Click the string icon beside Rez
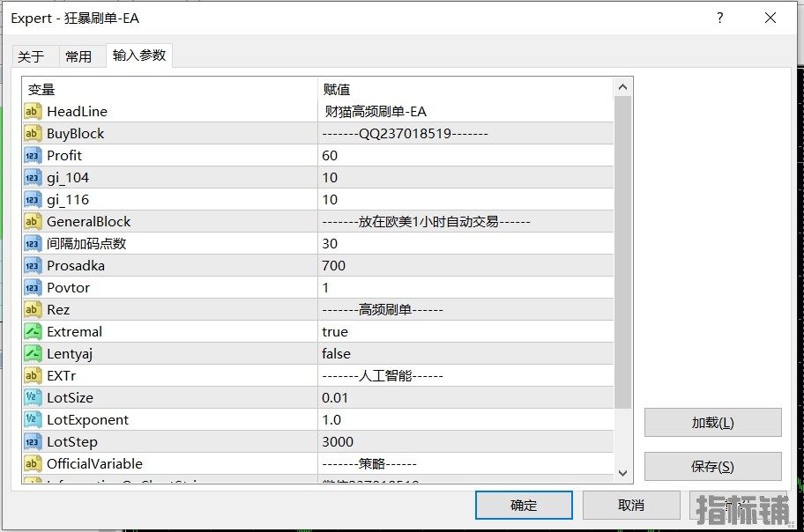804x532 pixels. tap(33, 309)
